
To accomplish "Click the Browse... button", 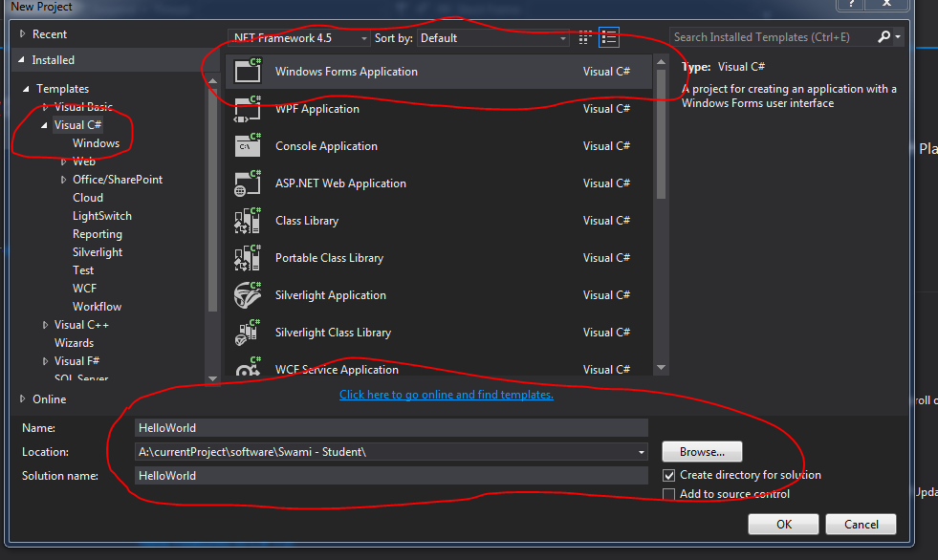I will pyautogui.click(x=702, y=452).
